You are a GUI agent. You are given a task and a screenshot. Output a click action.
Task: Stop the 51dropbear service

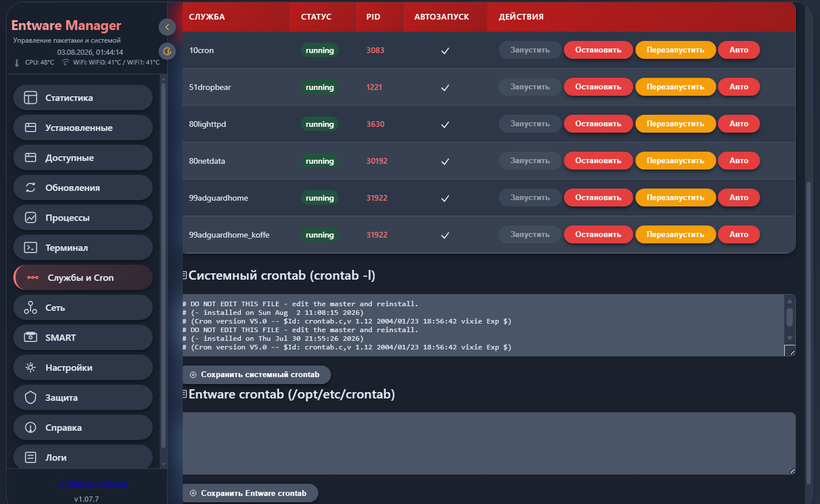click(598, 87)
